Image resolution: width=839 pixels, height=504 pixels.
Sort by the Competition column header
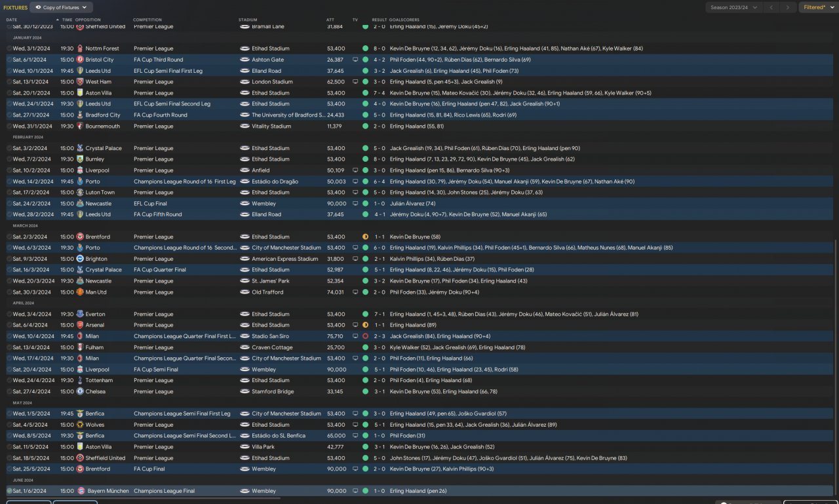click(x=147, y=20)
